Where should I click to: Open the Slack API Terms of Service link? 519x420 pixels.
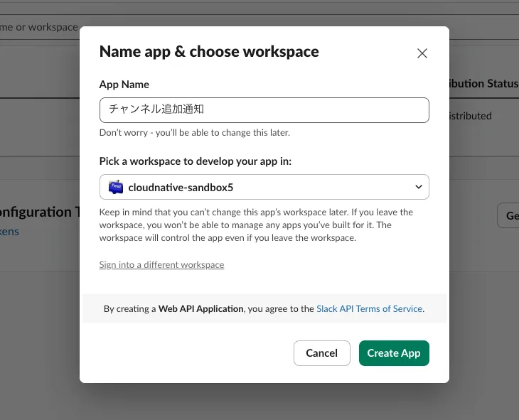tap(369, 309)
